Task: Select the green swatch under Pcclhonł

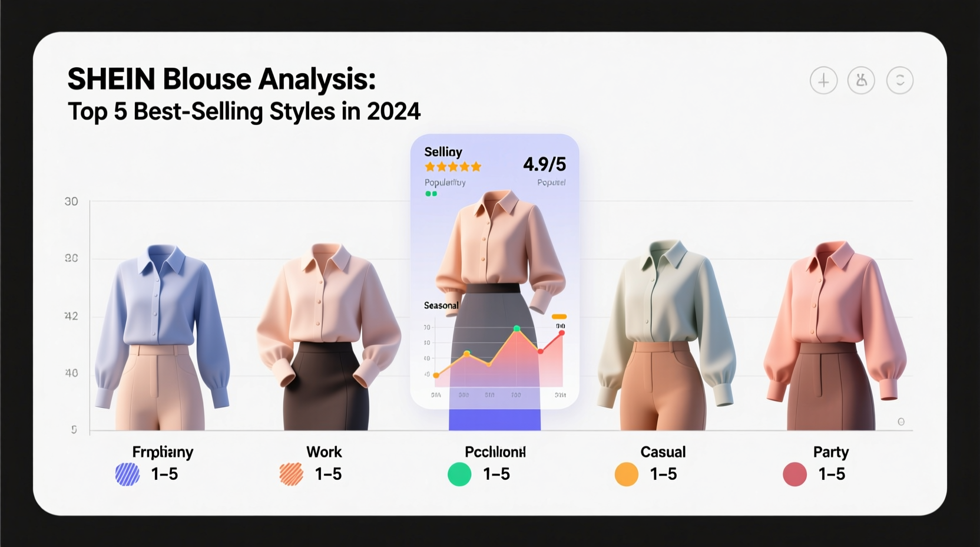Action: [x=459, y=474]
